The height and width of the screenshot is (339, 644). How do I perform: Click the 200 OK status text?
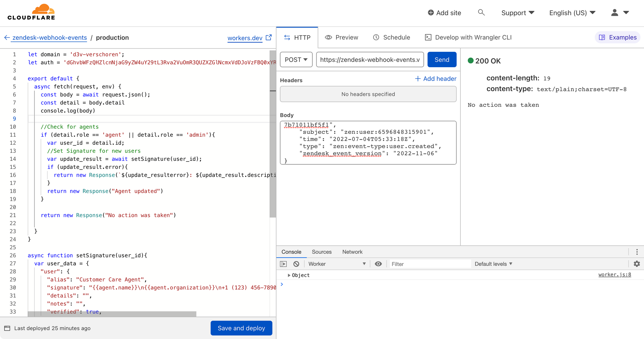pos(488,61)
